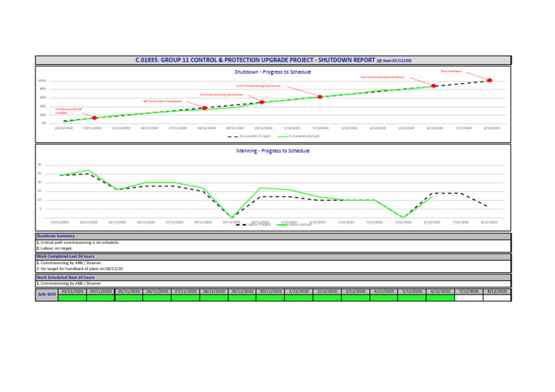Click the 'Work Completed Last 24 hours' header
Screen dimensions: 555x392
pos(273,256)
